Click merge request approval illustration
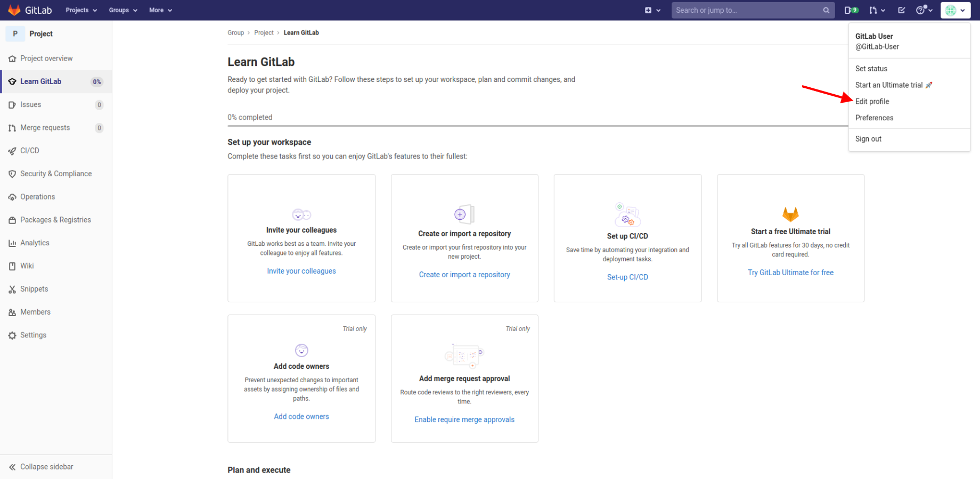The image size is (980, 479). [464, 356]
